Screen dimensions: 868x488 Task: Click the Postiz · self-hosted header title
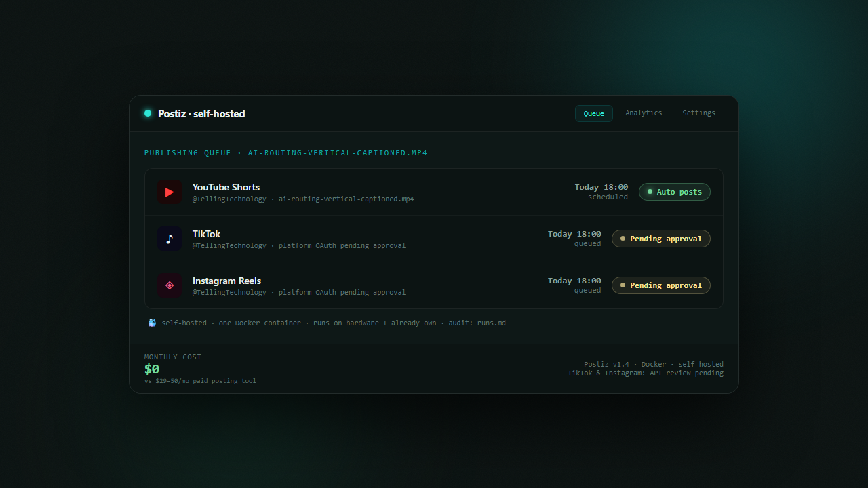point(201,113)
